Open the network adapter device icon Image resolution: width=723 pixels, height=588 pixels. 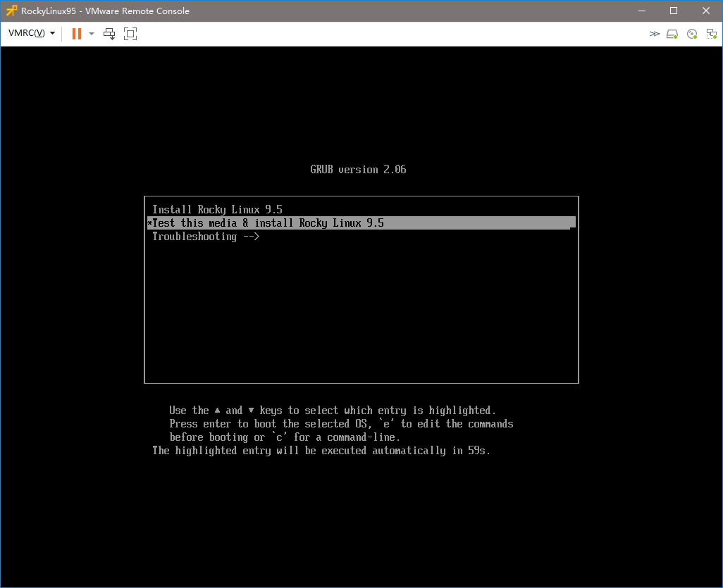point(712,34)
